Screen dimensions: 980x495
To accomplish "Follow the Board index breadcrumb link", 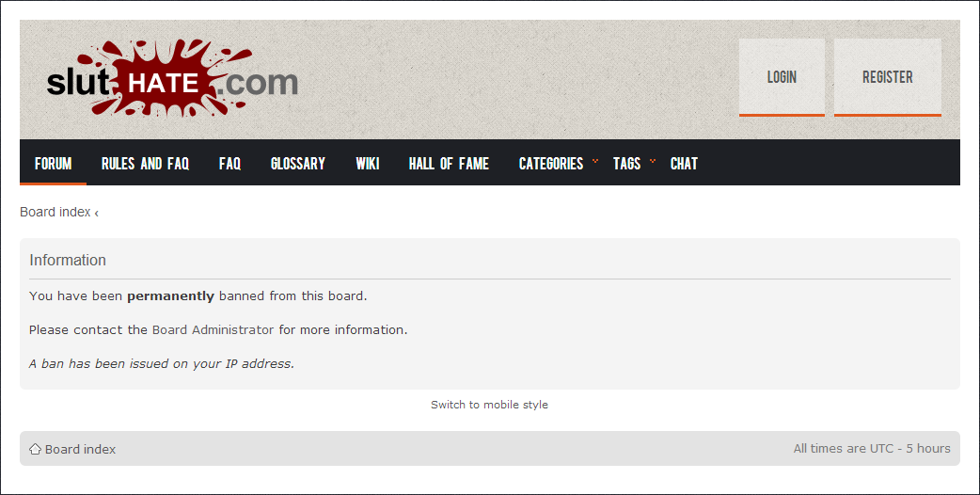I will (55, 212).
